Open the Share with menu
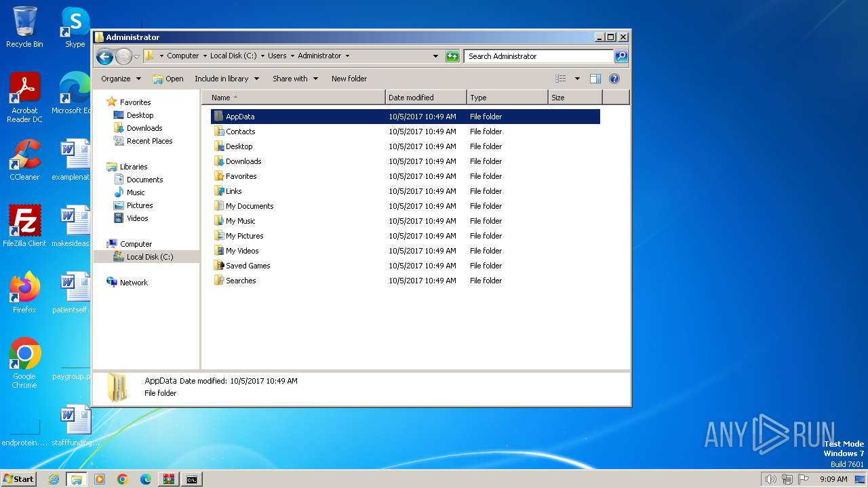The width and height of the screenshot is (868, 488). pos(295,79)
